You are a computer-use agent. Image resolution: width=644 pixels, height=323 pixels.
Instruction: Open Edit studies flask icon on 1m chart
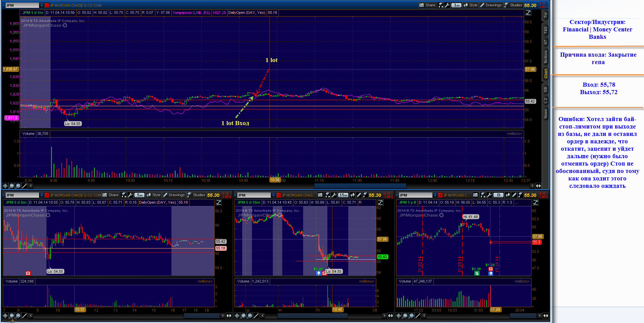point(441,5)
